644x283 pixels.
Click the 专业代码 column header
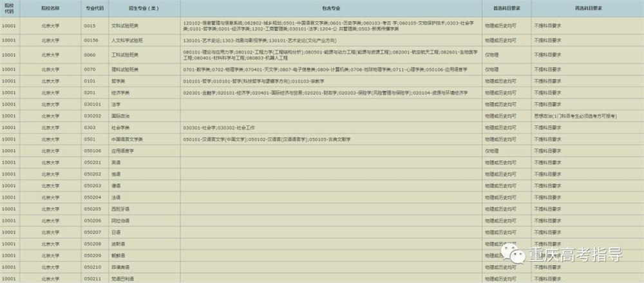coord(95,8)
